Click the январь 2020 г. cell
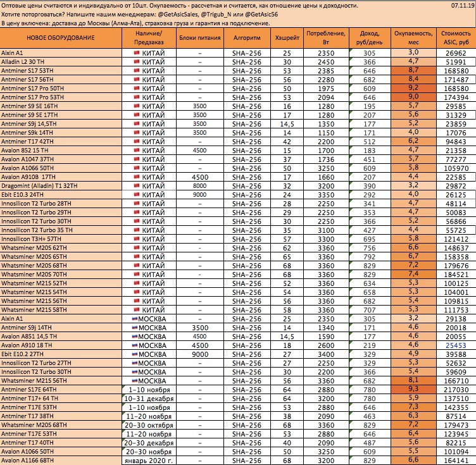The width and height of the screenshot is (476, 465). [x=149, y=461]
